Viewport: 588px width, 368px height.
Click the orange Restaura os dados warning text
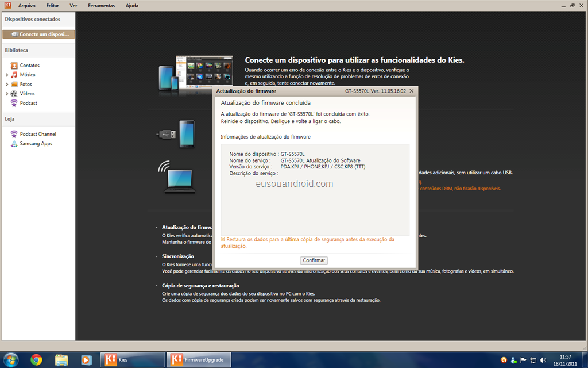(308, 243)
